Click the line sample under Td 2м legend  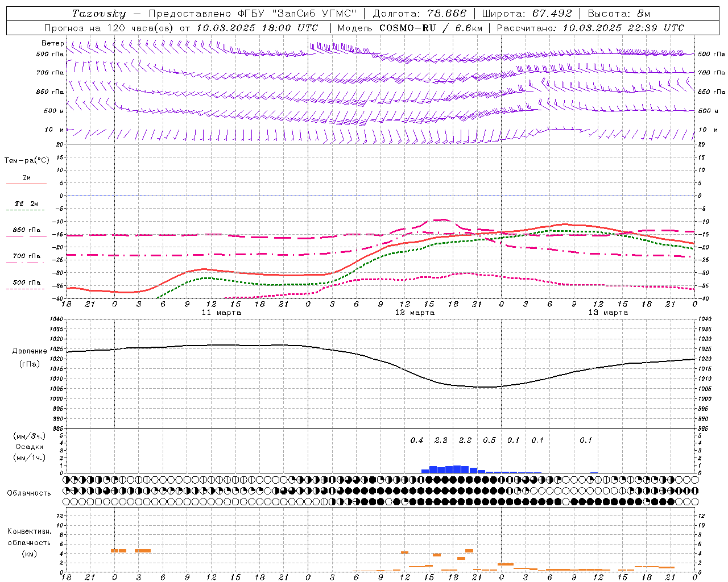tap(26, 210)
